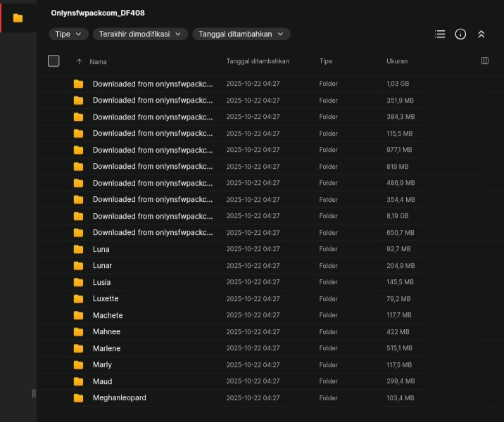Viewport: 504px width, 422px height.
Task: Open the Tanggal ditambahkan filter dropdown
Action: pos(241,34)
